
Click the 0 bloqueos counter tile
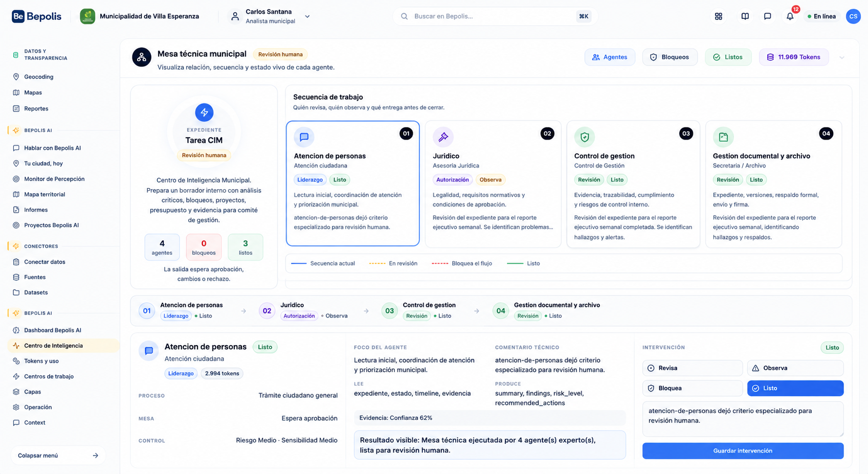[204, 247]
